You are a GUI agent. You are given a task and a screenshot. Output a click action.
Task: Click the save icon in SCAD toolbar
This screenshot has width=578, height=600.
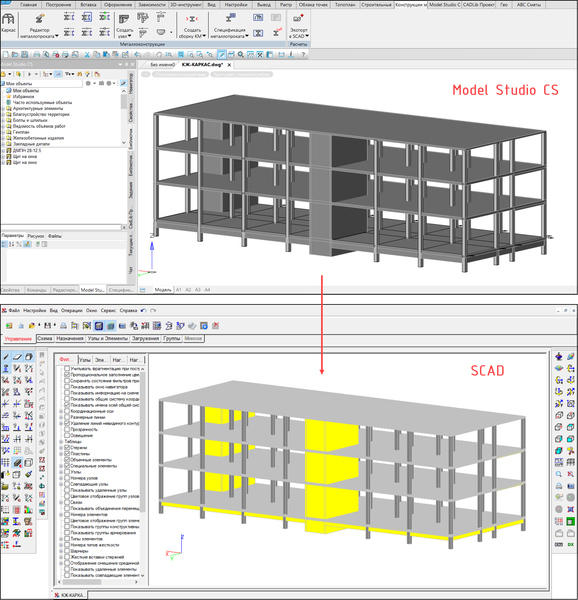47,326
